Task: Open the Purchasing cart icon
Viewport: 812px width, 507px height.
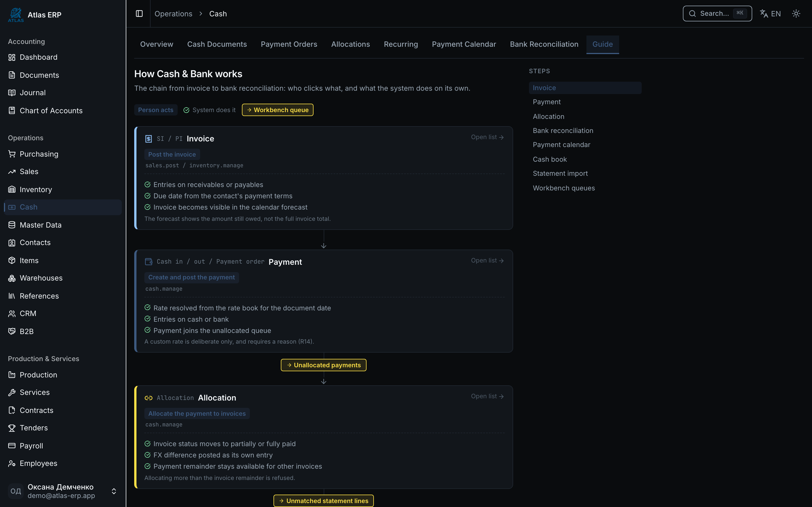Action: tap(12, 154)
